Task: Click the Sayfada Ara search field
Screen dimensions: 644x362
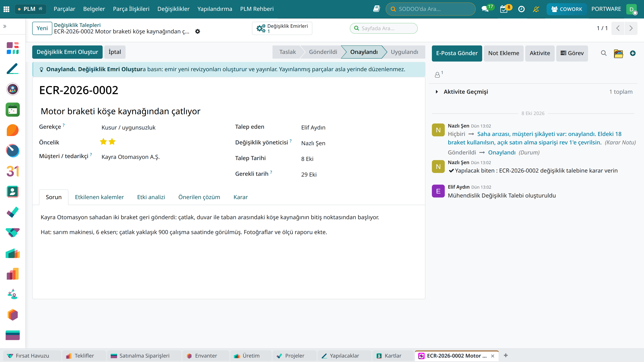Action: point(384,28)
